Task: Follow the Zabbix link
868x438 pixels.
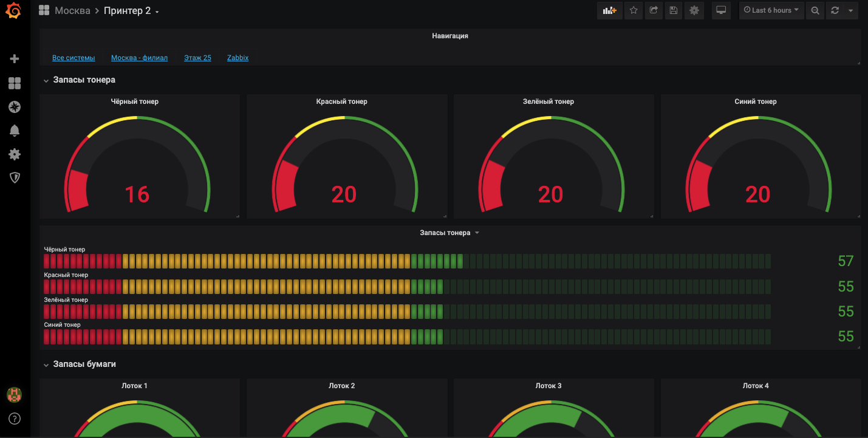Action: click(238, 58)
